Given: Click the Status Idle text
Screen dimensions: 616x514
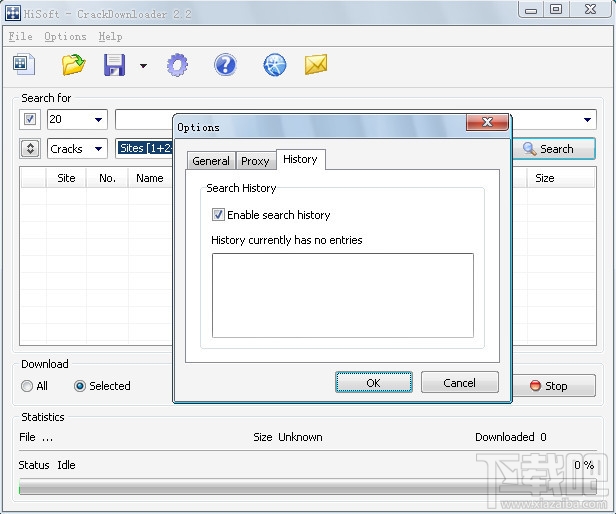Looking at the screenshot, I should point(47,465).
